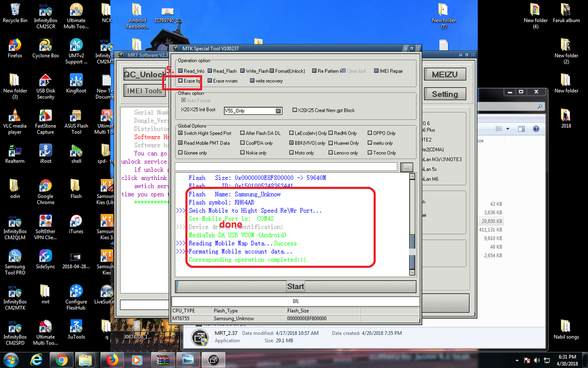Open the odin folder icon
The height and width of the screenshot is (368, 588).
click(x=15, y=189)
